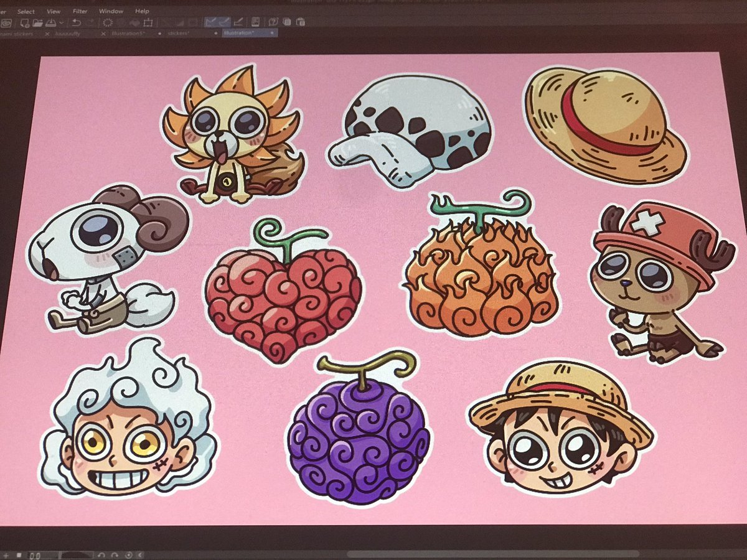Click the small square icon in bottom bar
Viewport: 747px width, 560px height.
click(x=19, y=555)
